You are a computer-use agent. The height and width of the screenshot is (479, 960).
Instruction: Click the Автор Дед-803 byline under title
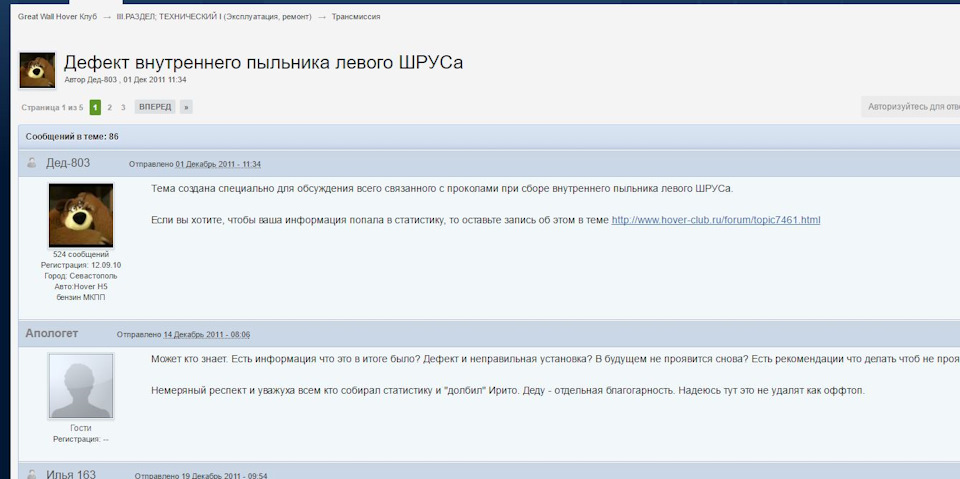(126, 80)
